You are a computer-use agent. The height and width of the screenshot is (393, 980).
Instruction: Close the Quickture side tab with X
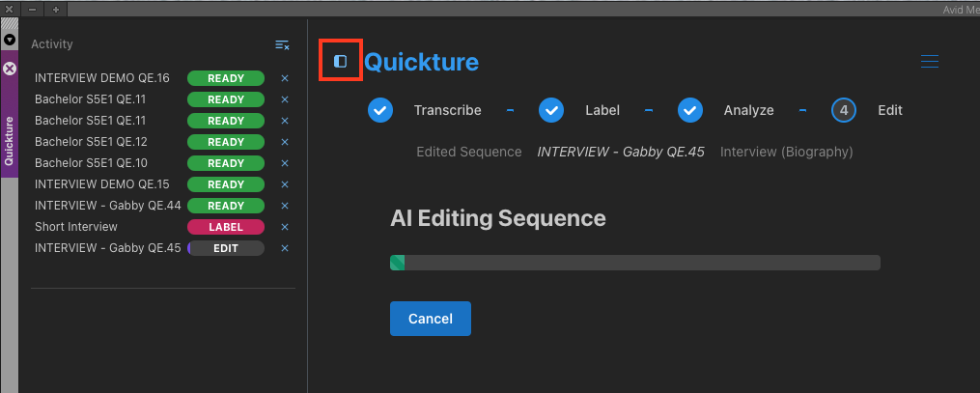click(10, 69)
